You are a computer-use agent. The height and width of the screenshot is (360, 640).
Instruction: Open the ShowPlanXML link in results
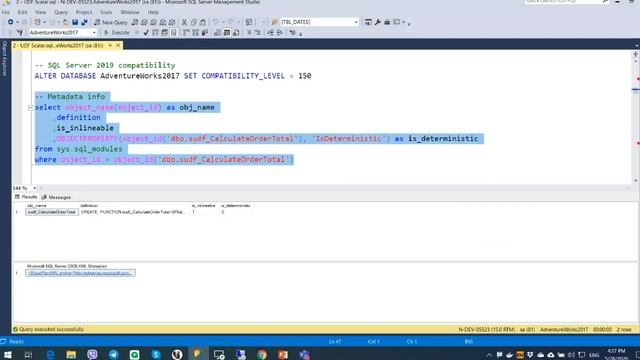coord(80,273)
